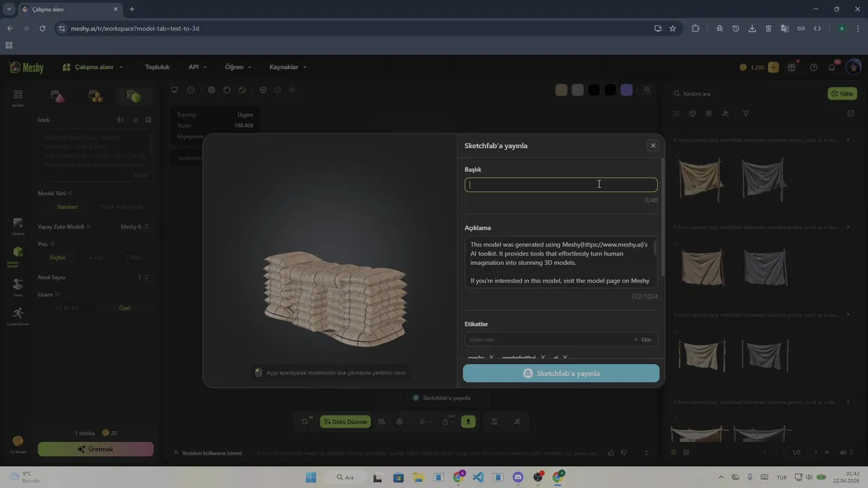Screen dimensions: 868x488
Task: Select CC BY 4.0 license option
Action: tap(66, 308)
